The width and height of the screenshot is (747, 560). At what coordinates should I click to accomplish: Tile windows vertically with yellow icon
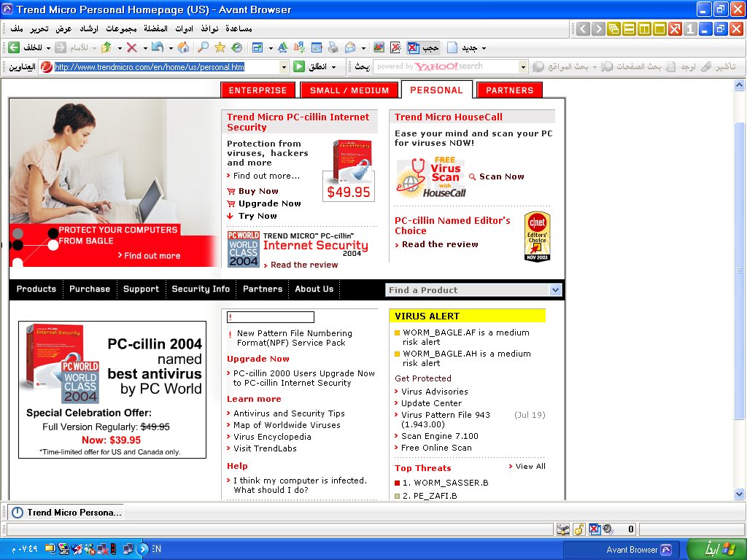(644, 29)
